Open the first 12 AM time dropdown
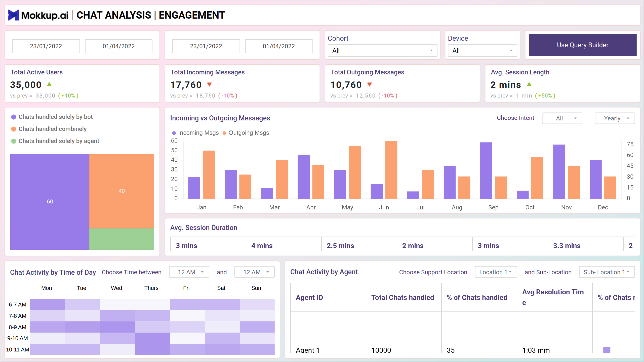The image size is (644, 362). [189, 272]
